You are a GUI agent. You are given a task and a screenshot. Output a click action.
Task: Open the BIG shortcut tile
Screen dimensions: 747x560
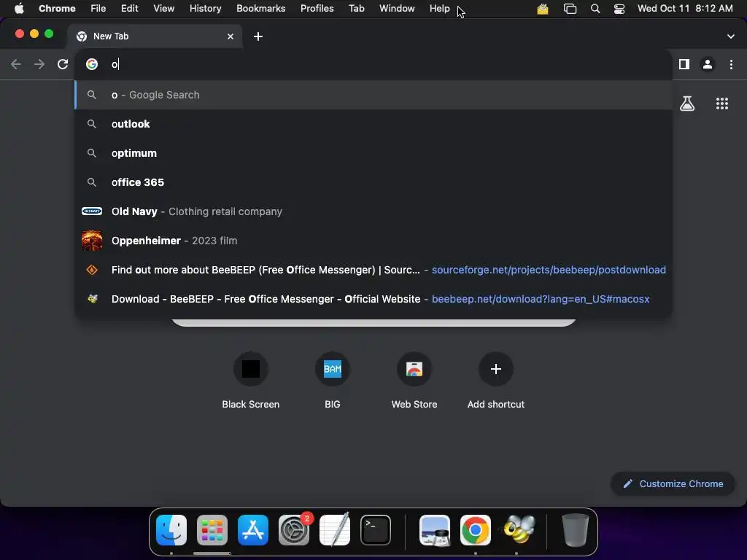point(333,381)
